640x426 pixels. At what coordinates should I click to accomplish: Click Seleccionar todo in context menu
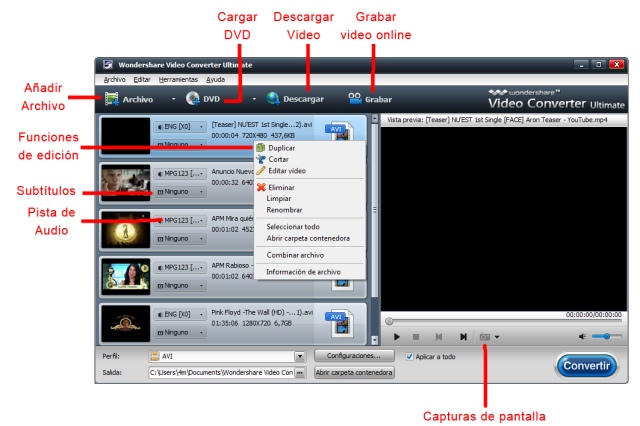point(309,226)
